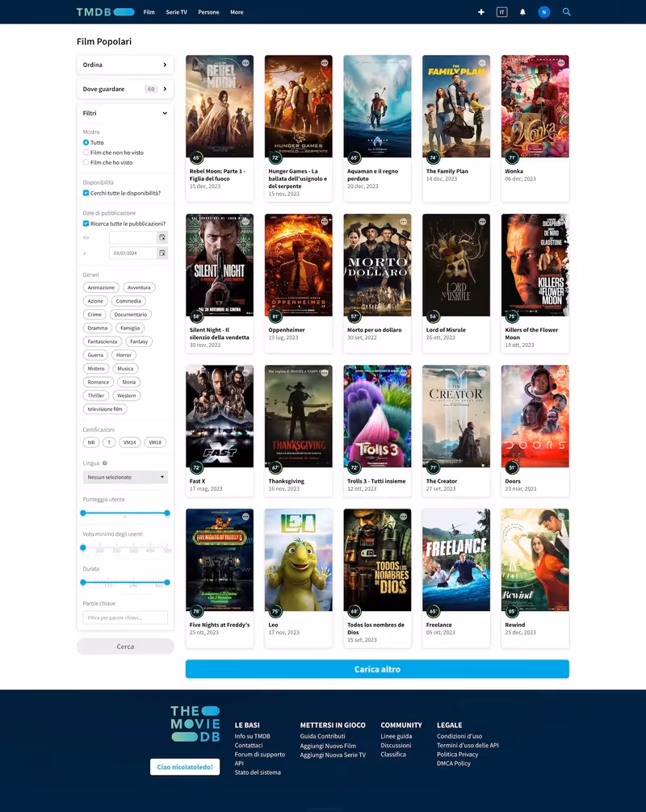Open the 'da' date calendar icon
This screenshot has height=812, width=646.
(162, 237)
